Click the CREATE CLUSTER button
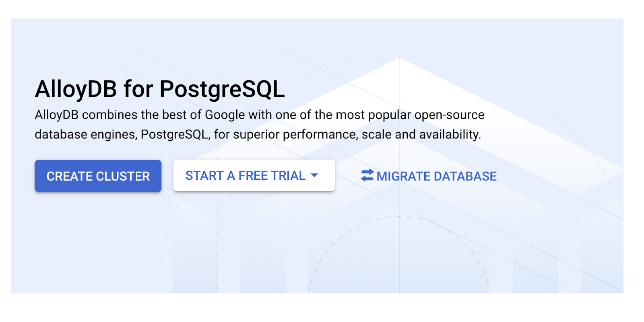Viewport: 644px width, 322px height. click(98, 176)
